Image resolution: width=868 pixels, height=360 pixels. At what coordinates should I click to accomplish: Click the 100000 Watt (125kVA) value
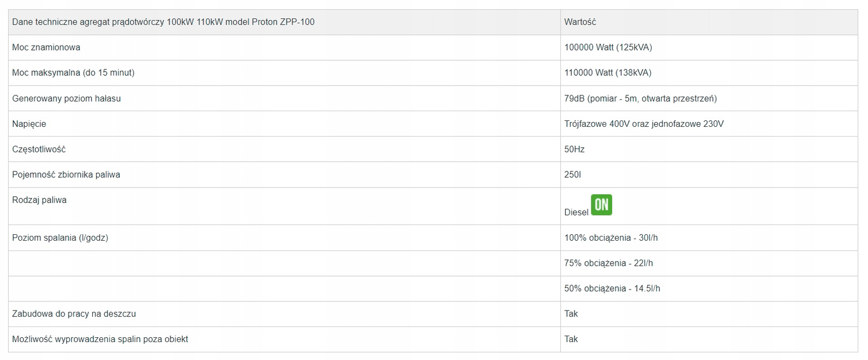608,48
